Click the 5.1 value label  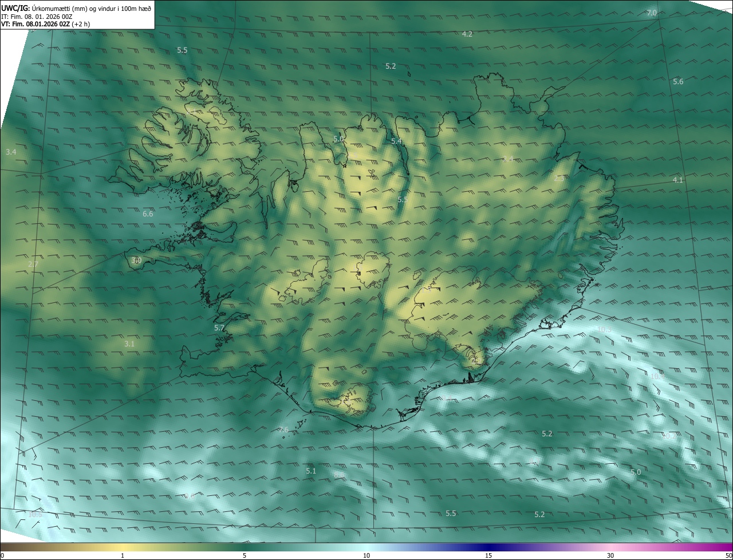click(311, 471)
